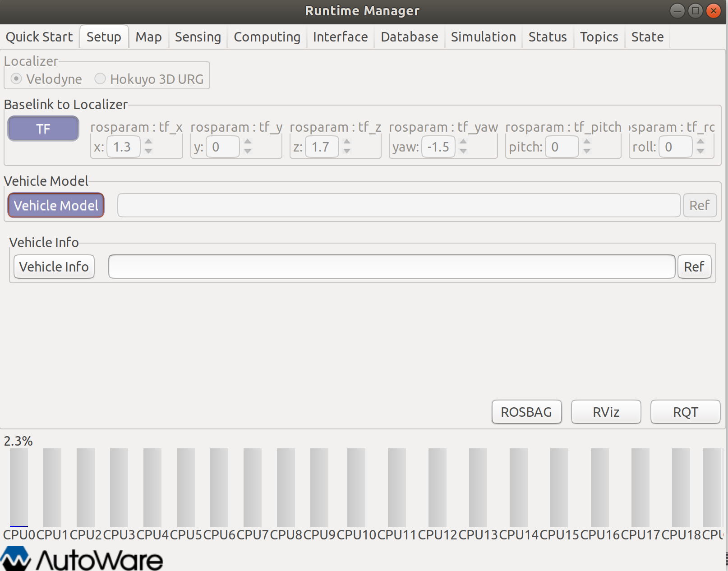The image size is (728, 571).
Task: Toggle the TF button
Action: click(43, 129)
